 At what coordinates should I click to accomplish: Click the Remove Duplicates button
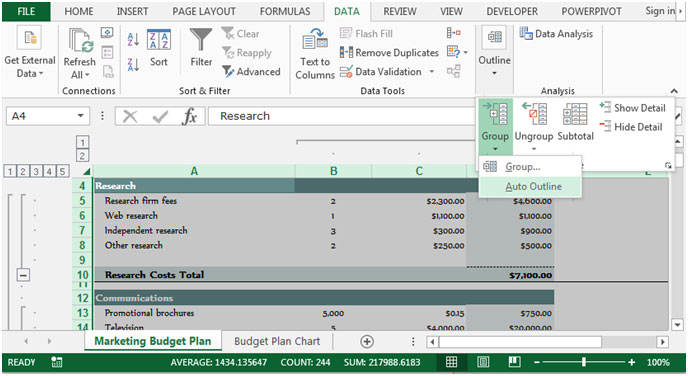[x=389, y=53]
